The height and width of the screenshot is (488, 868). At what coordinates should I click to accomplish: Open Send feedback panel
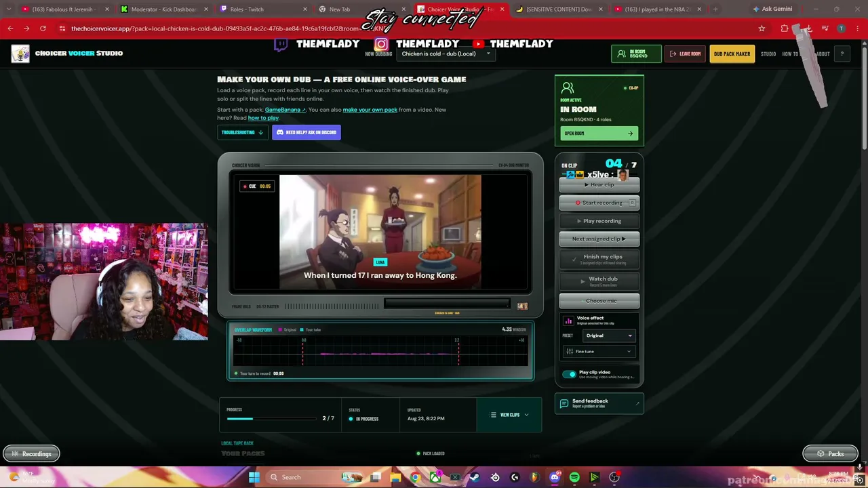pos(599,403)
